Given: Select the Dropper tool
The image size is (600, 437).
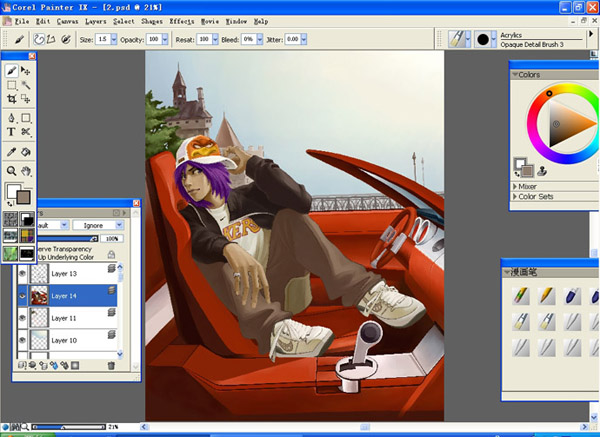Looking at the screenshot, I should [x=12, y=152].
